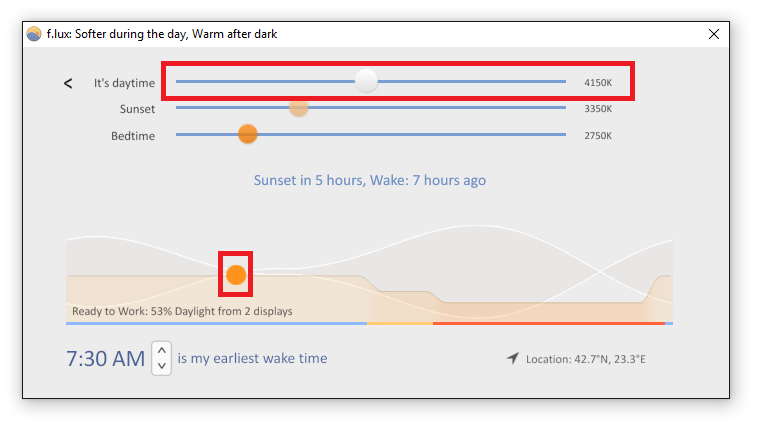Click the 3350K sunset temperature value
The height and width of the screenshot is (426, 761).
(598, 109)
